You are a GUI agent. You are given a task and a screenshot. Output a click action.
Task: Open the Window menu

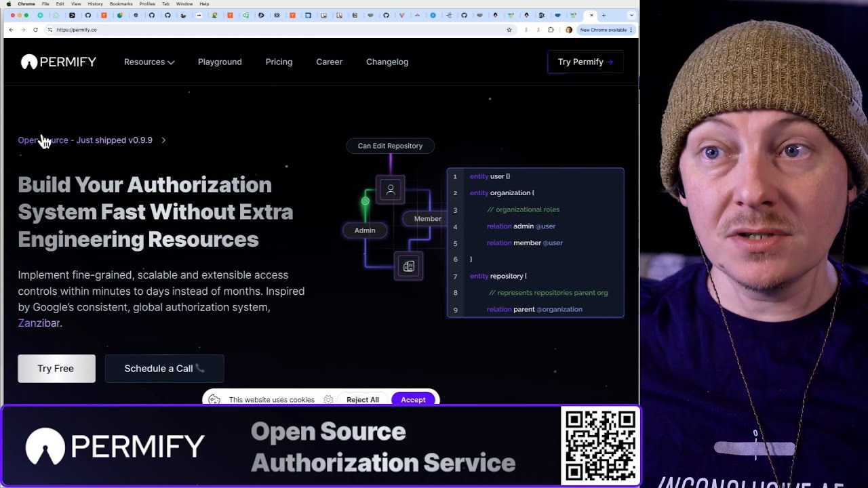(184, 4)
